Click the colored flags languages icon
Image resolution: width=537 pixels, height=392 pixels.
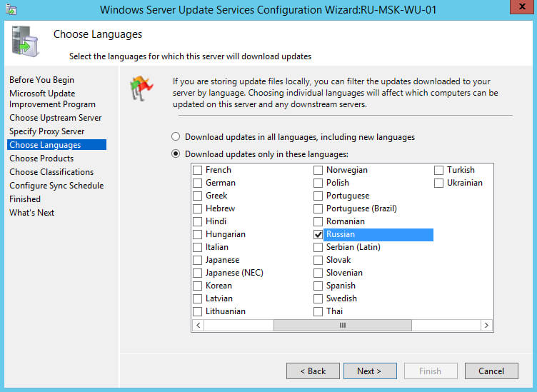(x=141, y=89)
